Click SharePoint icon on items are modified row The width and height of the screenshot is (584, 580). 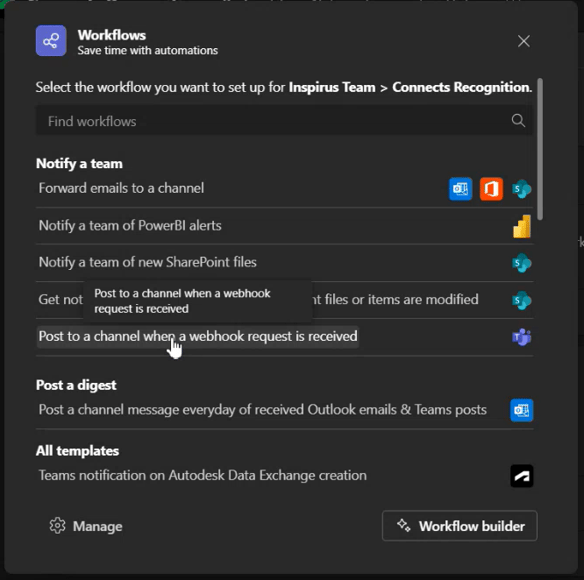pyautogui.click(x=522, y=300)
